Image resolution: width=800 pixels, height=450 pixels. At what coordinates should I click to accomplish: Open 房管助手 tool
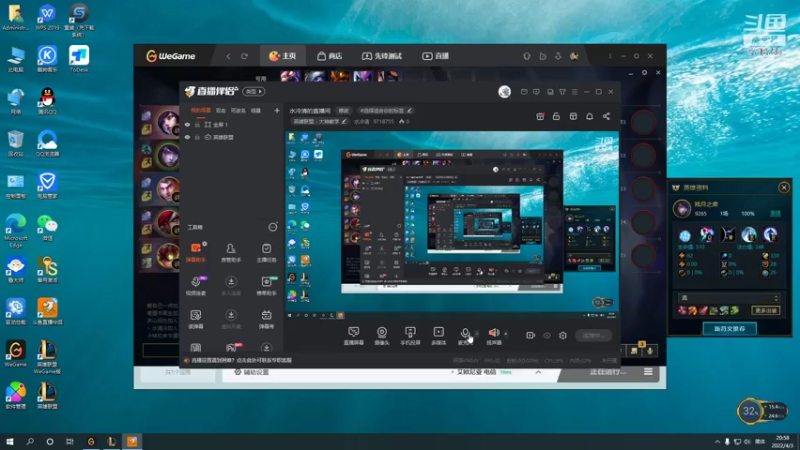coord(231,253)
